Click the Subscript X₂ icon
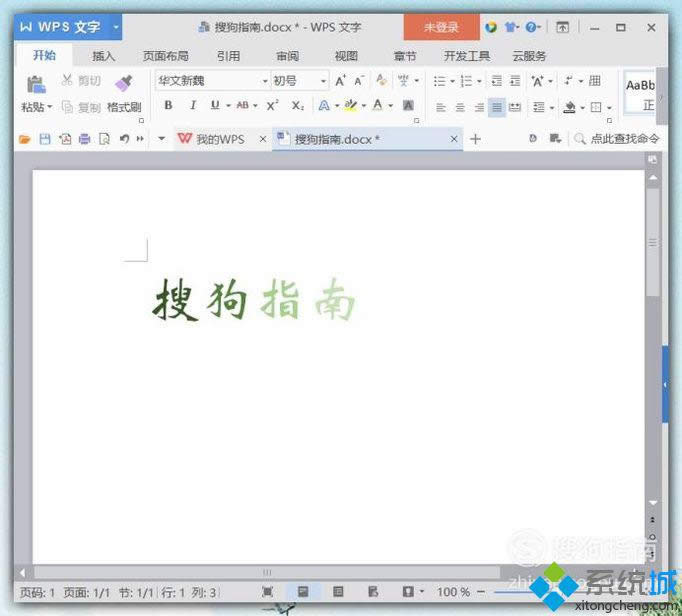The image size is (682, 616). point(298,105)
